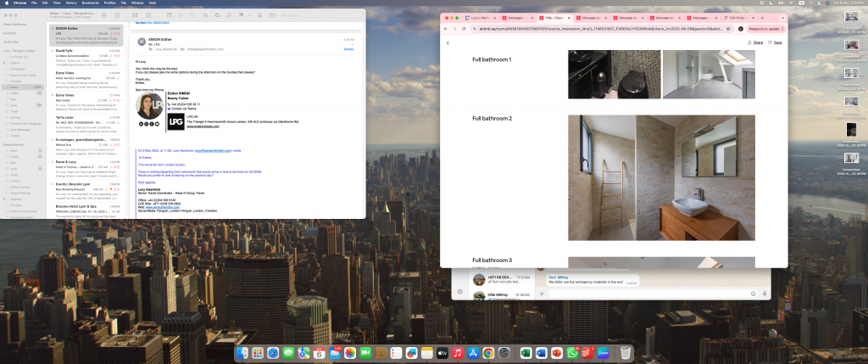
Task: Open Finder from the Dock
Action: pos(242,353)
